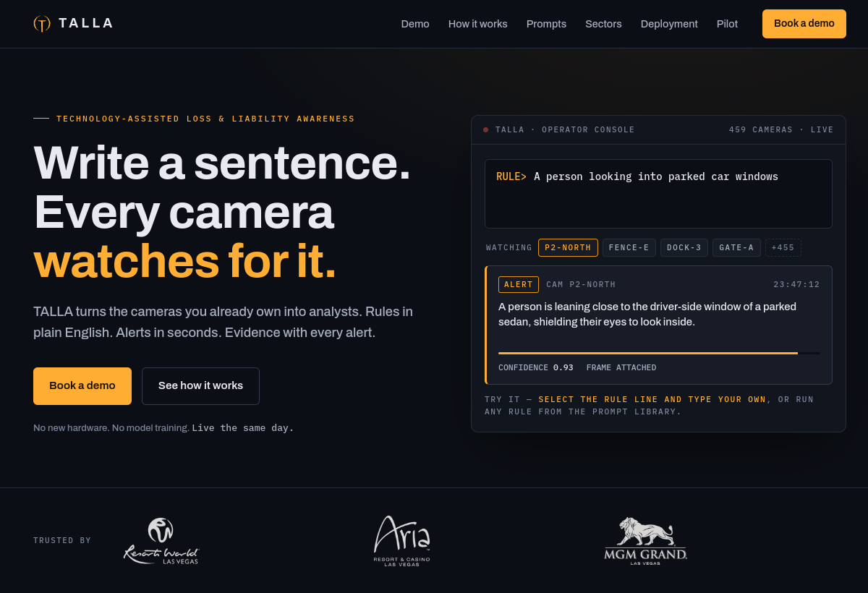This screenshot has width=868, height=593.
Task: Click See how it works button
Action: 200,386
